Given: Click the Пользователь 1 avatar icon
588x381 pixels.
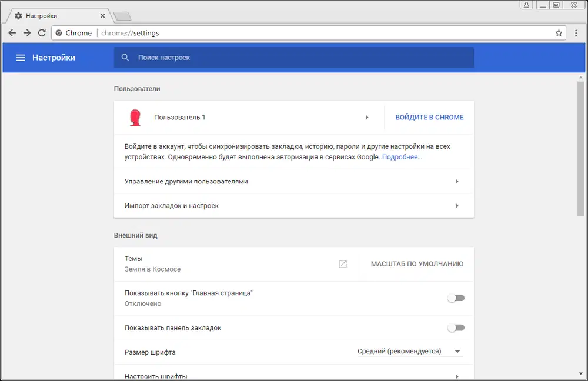Looking at the screenshot, I should click(x=135, y=117).
